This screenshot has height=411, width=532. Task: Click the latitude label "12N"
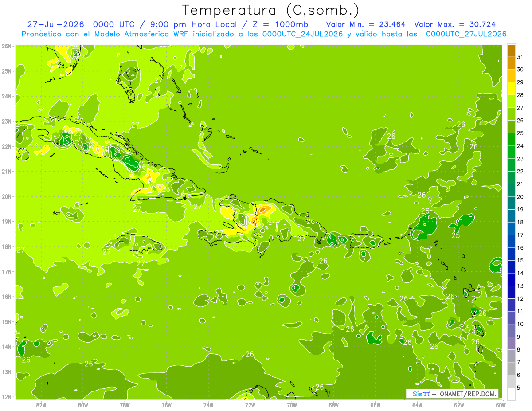pyautogui.click(x=7, y=397)
